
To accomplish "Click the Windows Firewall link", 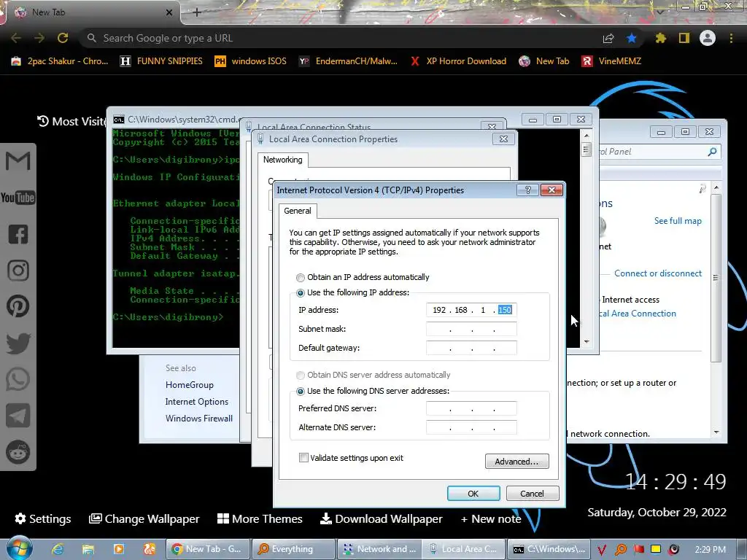I will (199, 418).
